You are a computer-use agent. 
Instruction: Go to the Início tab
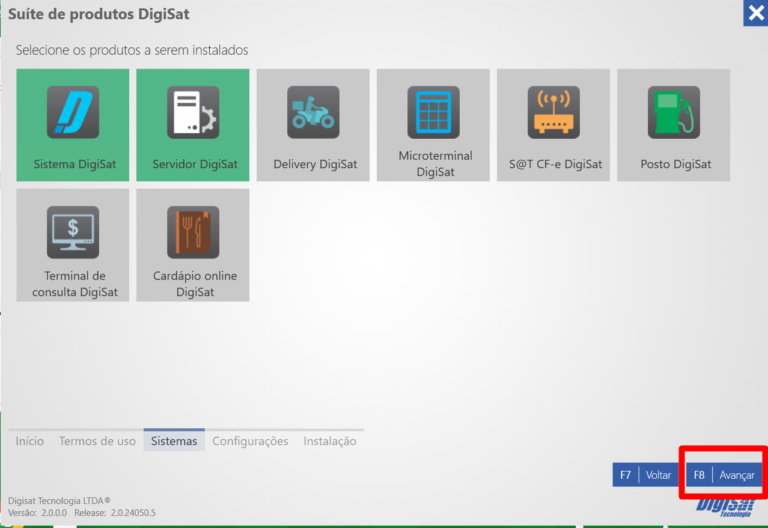point(30,441)
